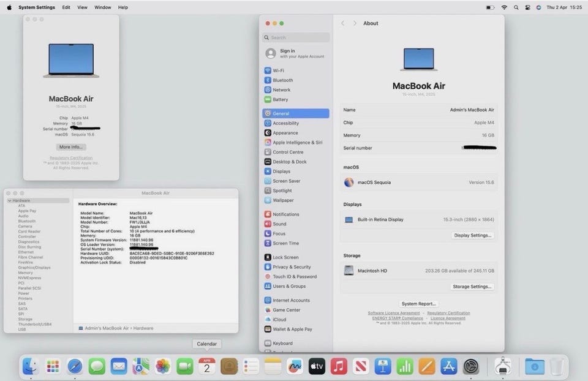Viewport: 588px width, 381px height.
Task: Select the General sidebar item
Action: click(x=296, y=113)
